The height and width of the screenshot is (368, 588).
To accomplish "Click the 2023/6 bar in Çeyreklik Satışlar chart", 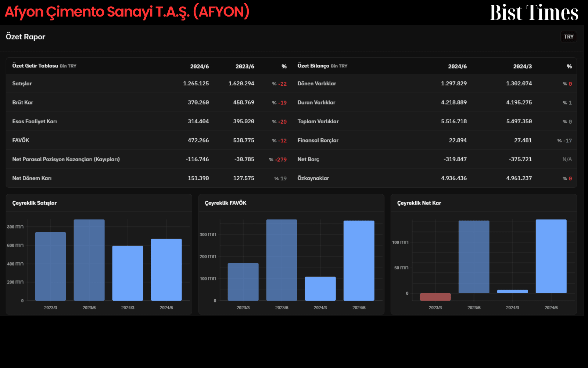I will pyautogui.click(x=89, y=260).
